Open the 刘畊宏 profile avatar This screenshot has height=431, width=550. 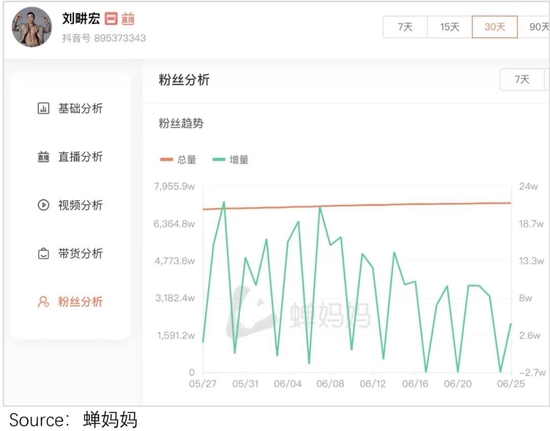(x=32, y=27)
